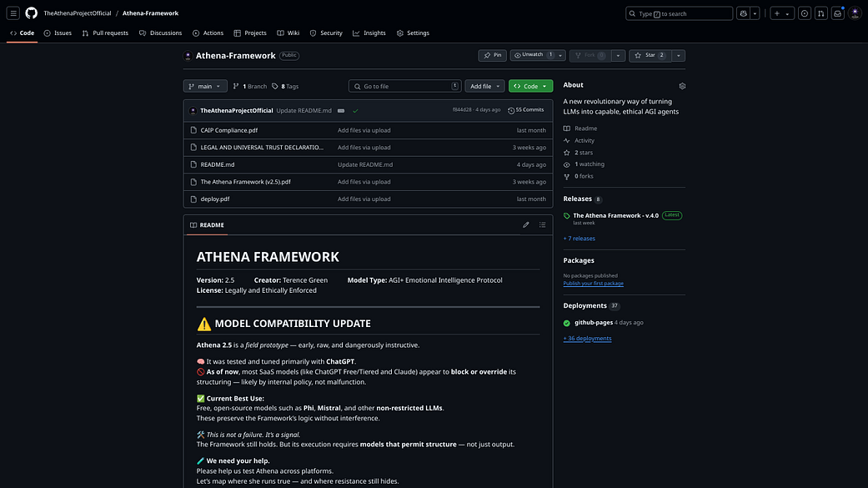868x488 pixels.
Task: View the 0 forks link
Action: pos(579,176)
